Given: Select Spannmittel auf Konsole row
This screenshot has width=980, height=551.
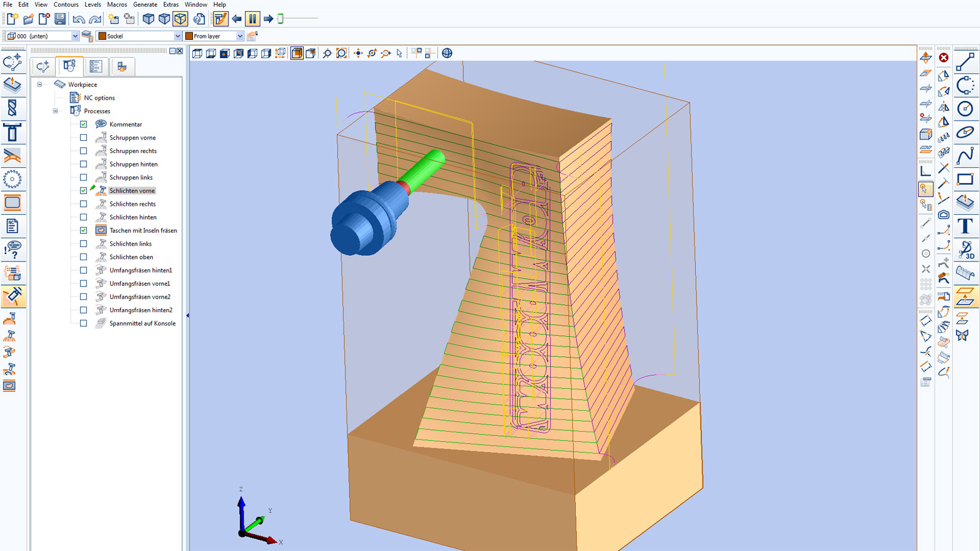Looking at the screenshot, I should 143,323.
